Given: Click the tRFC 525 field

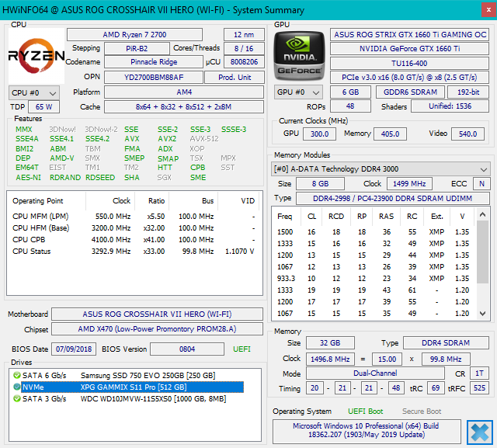Looking at the screenshot, I should [479, 387].
